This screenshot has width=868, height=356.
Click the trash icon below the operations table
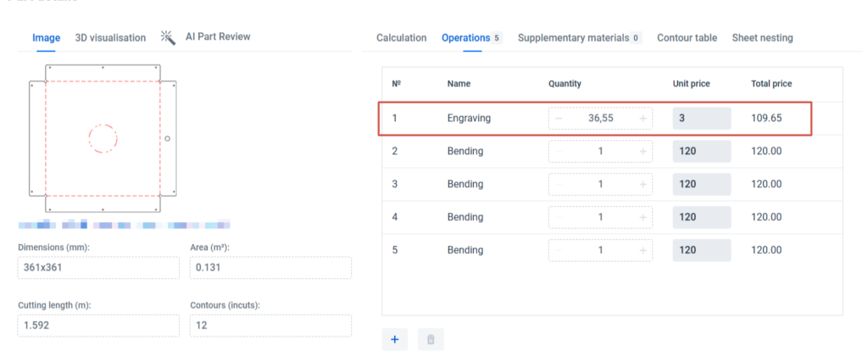(430, 340)
